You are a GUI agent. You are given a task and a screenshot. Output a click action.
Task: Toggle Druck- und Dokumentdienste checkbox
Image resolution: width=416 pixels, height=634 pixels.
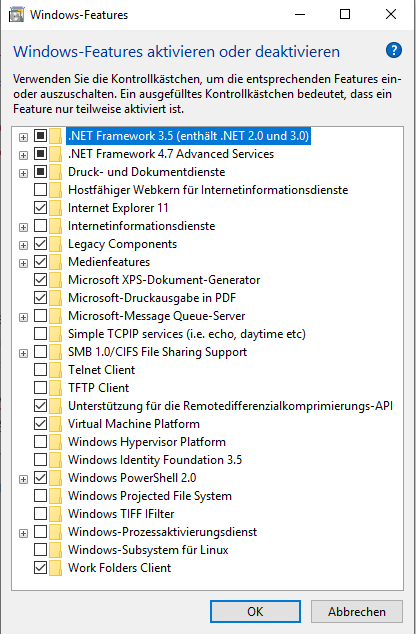coord(40,172)
